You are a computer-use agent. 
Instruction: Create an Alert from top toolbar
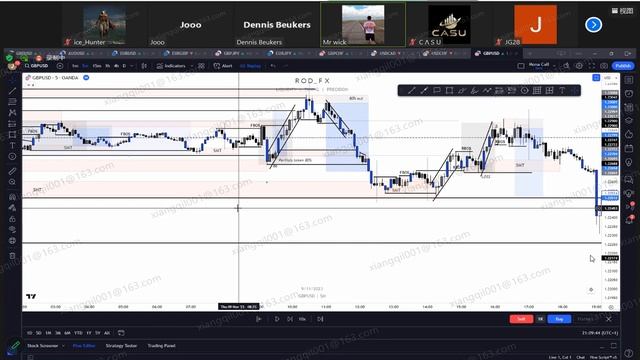coord(223,66)
